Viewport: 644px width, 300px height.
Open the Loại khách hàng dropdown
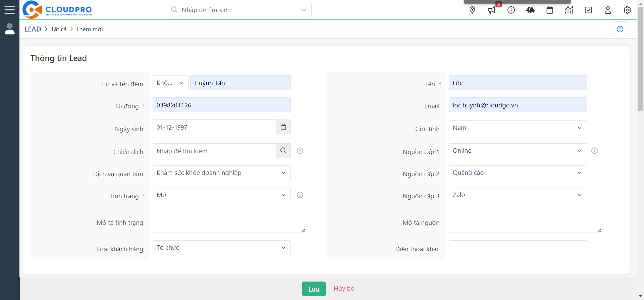(222, 248)
